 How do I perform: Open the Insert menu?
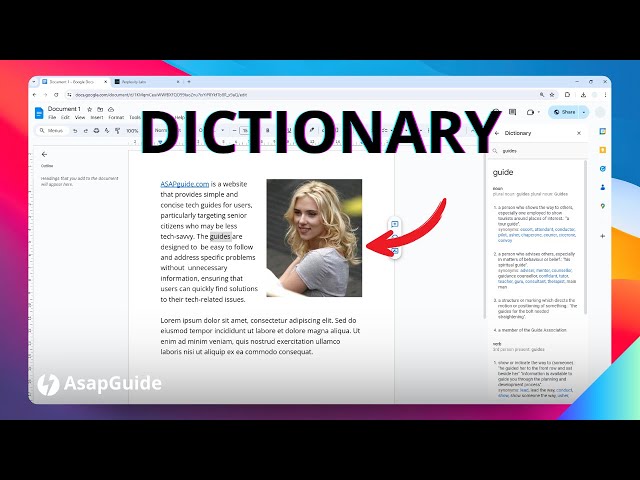pos(97,117)
